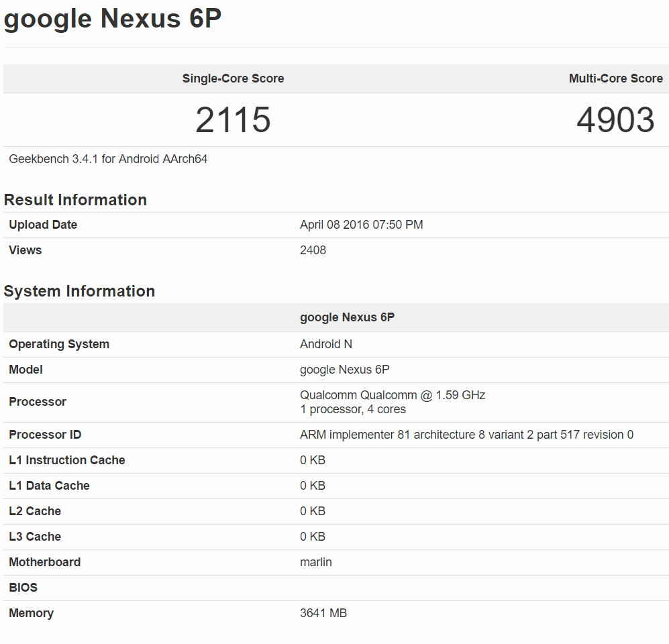Click the Geekbench 3.4.1 for Android AArch64 text

[x=108, y=159]
